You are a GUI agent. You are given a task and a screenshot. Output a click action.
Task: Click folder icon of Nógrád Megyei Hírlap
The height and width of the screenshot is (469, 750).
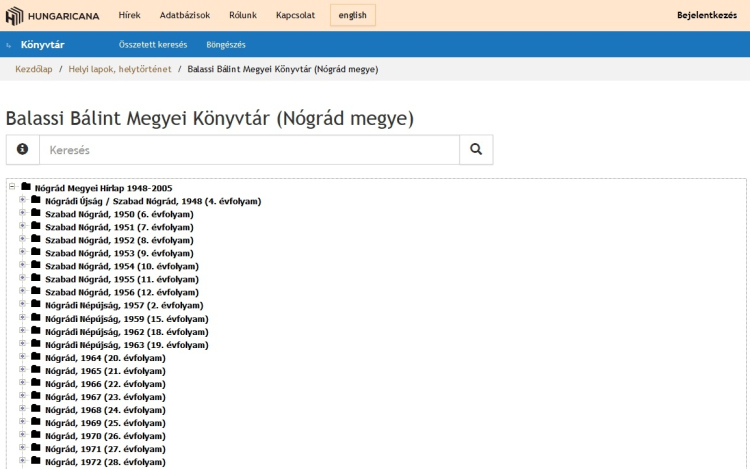click(x=26, y=187)
